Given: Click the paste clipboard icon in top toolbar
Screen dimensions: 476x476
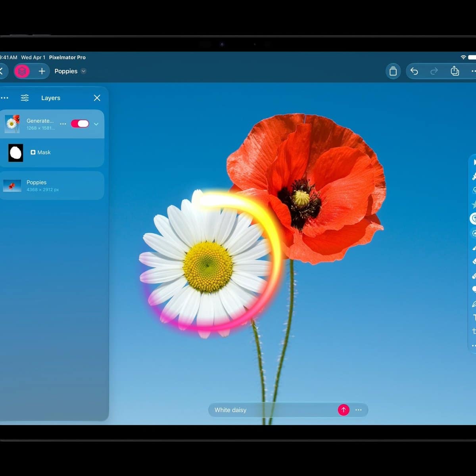Looking at the screenshot, I should [x=393, y=71].
